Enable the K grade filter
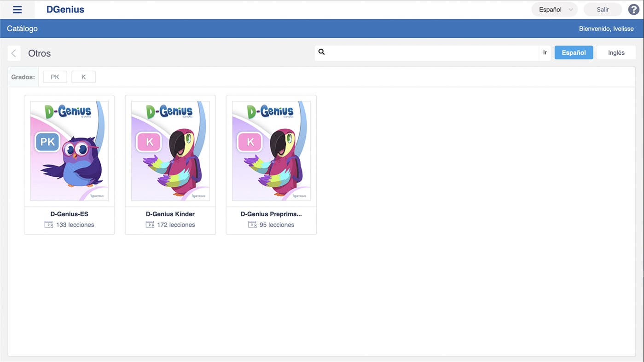Image resolution: width=644 pixels, height=362 pixels. click(x=83, y=76)
